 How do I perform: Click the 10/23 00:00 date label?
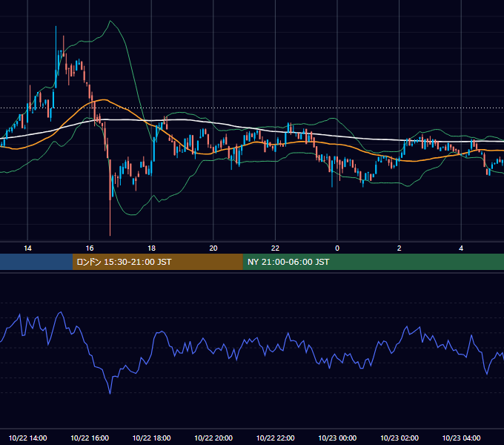(x=337, y=438)
